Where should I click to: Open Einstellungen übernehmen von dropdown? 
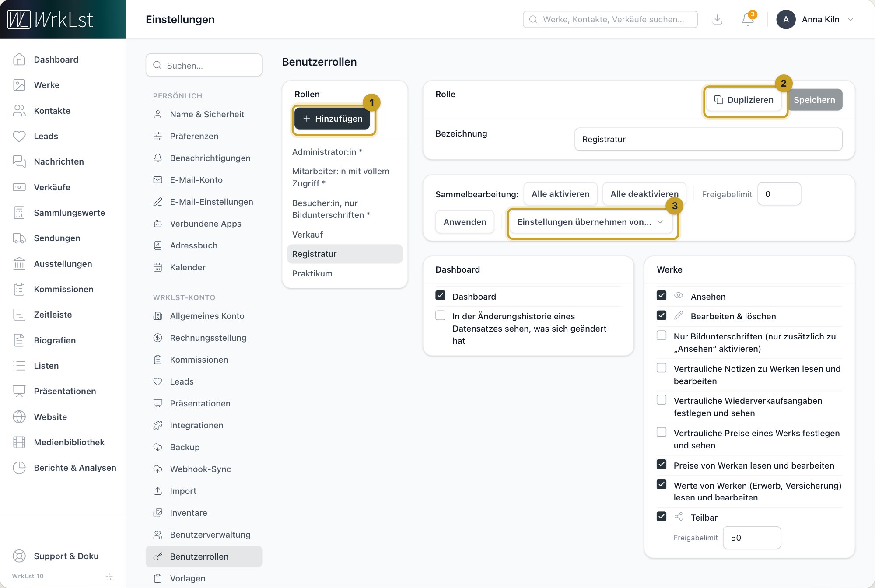(x=591, y=222)
